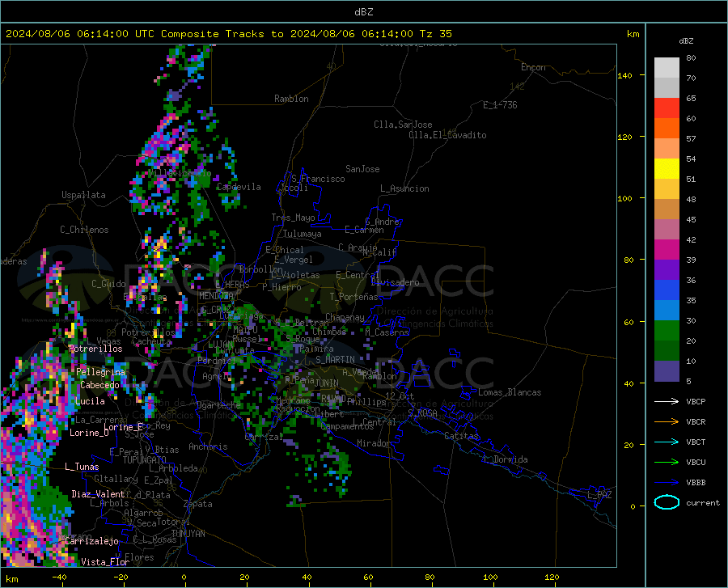Click the C_Chilenos label

[x=84, y=230]
